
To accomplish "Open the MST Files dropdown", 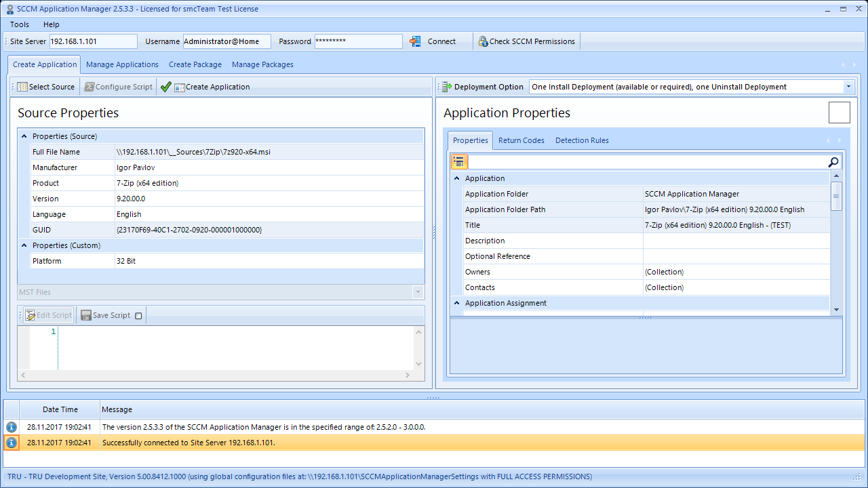I will pos(418,292).
